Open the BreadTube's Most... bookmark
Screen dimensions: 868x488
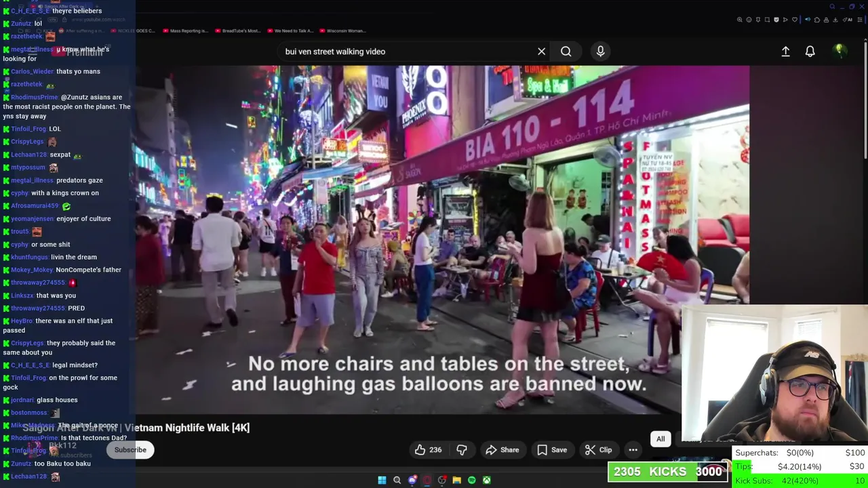pos(237,30)
